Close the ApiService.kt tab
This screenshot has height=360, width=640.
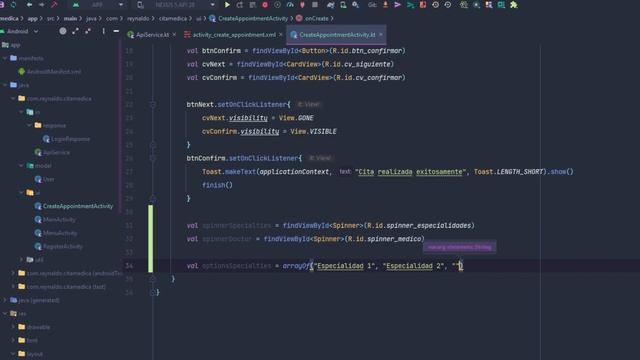[174, 35]
